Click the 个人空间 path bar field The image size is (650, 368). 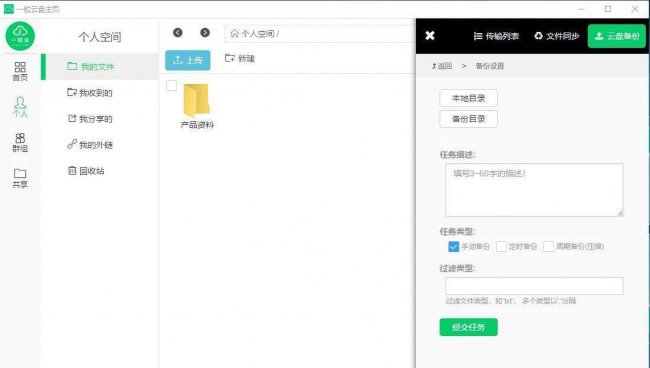tap(320, 34)
